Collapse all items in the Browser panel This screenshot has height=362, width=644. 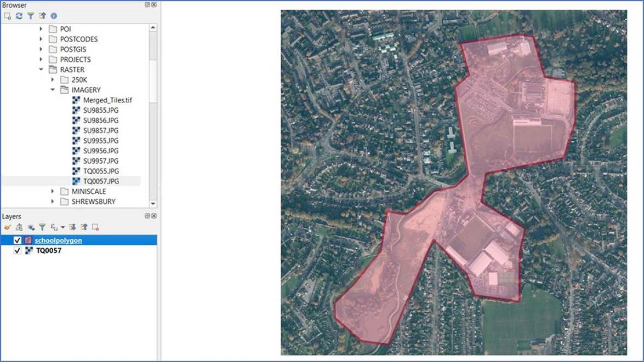pyautogui.click(x=43, y=16)
